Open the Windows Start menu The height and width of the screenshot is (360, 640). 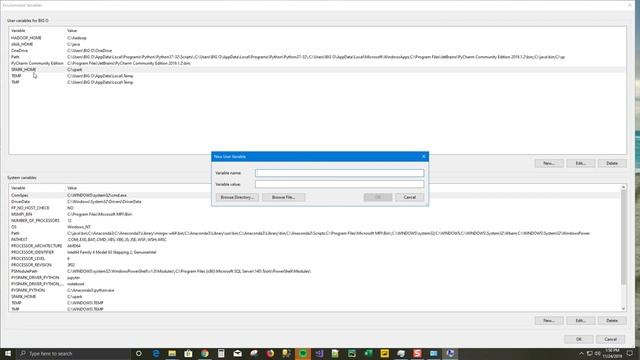point(8,353)
